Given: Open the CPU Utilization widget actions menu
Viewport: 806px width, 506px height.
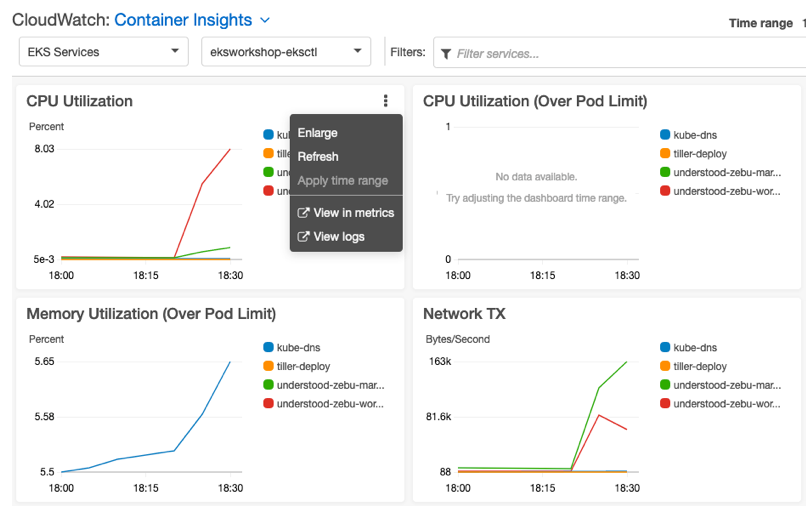Looking at the screenshot, I should [x=385, y=101].
